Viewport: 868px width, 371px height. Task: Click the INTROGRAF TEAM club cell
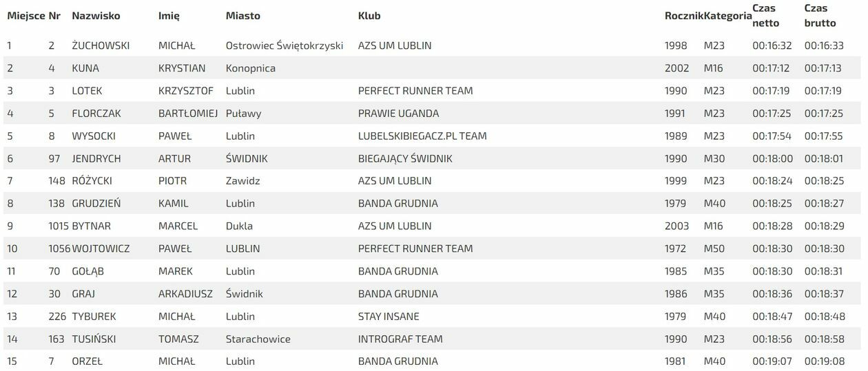pyautogui.click(x=400, y=339)
